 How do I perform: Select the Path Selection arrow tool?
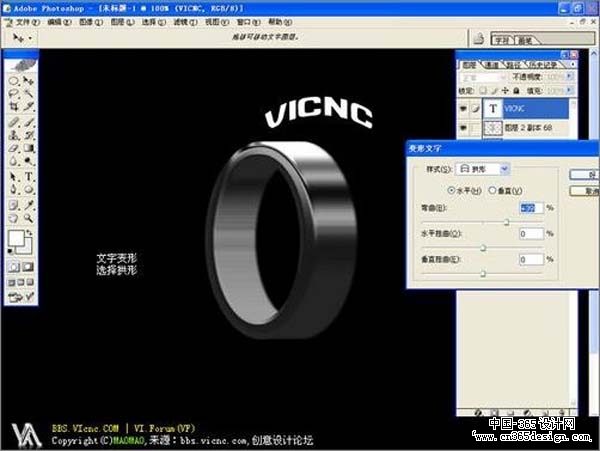coord(14,176)
